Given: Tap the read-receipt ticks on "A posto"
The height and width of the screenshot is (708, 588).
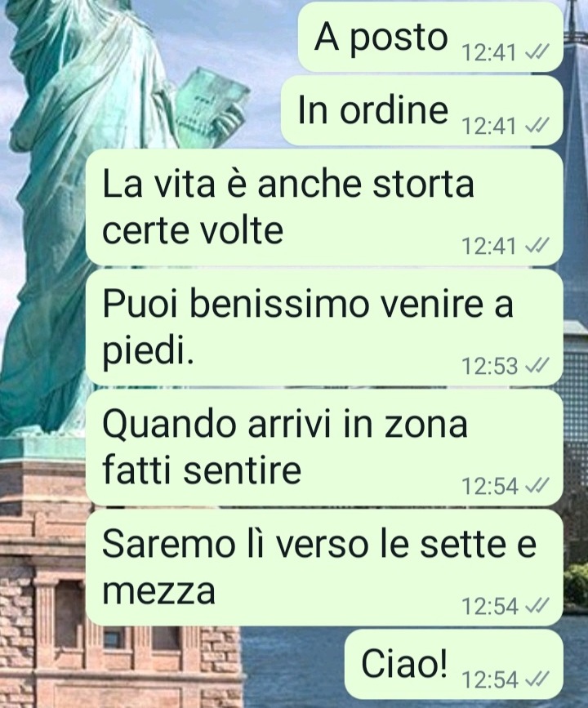Looking at the screenshot, I should pyautogui.click(x=537, y=53).
